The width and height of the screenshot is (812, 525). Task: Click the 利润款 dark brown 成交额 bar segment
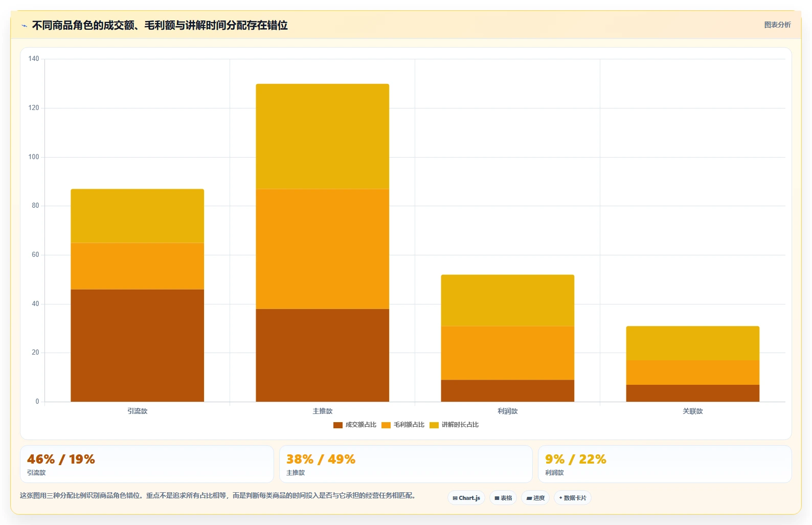[x=507, y=391]
